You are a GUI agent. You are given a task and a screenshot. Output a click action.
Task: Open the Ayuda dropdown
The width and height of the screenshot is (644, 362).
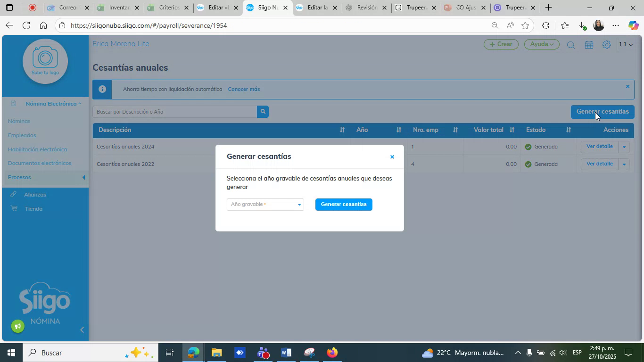(x=542, y=44)
